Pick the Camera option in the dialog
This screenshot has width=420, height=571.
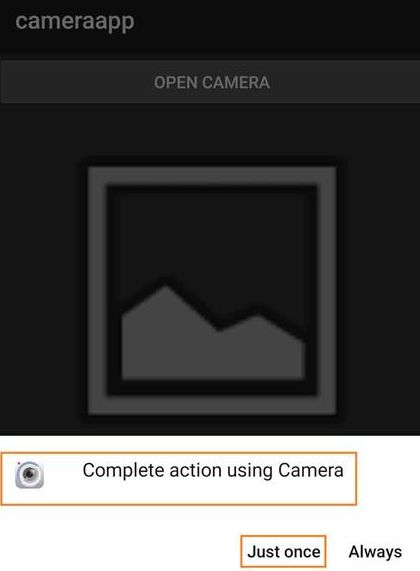pyautogui.click(x=178, y=479)
